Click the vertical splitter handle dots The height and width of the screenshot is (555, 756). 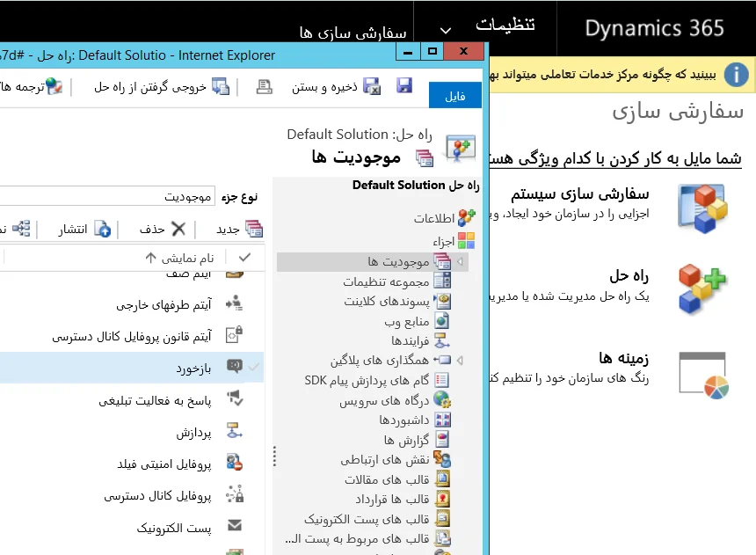point(274,456)
